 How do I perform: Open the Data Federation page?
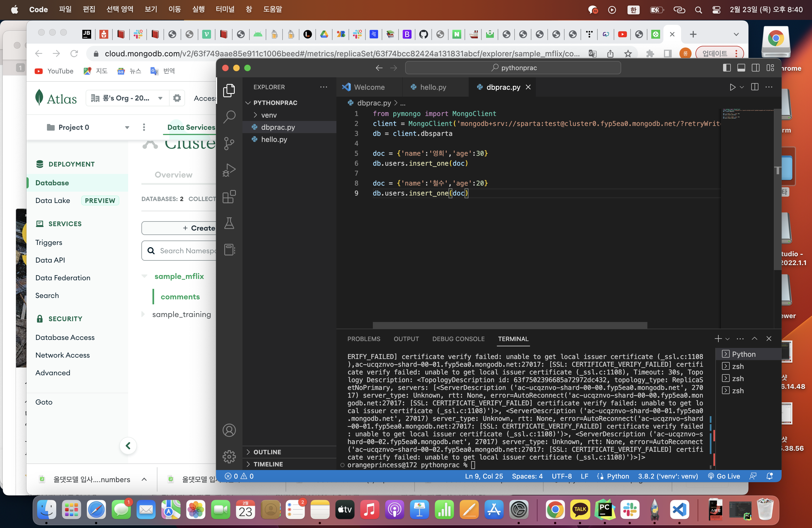(x=63, y=278)
